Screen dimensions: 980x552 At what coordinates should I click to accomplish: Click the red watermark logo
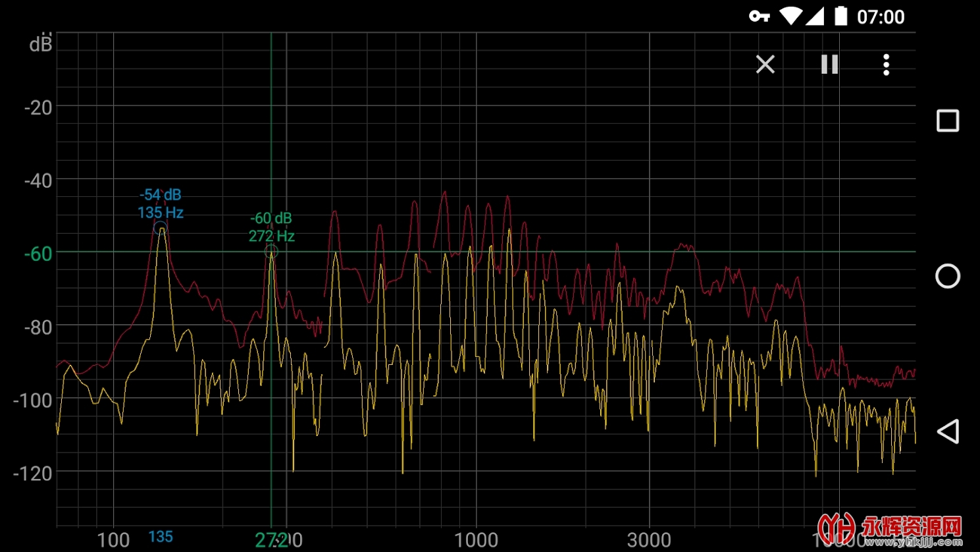(x=890, y=529)
